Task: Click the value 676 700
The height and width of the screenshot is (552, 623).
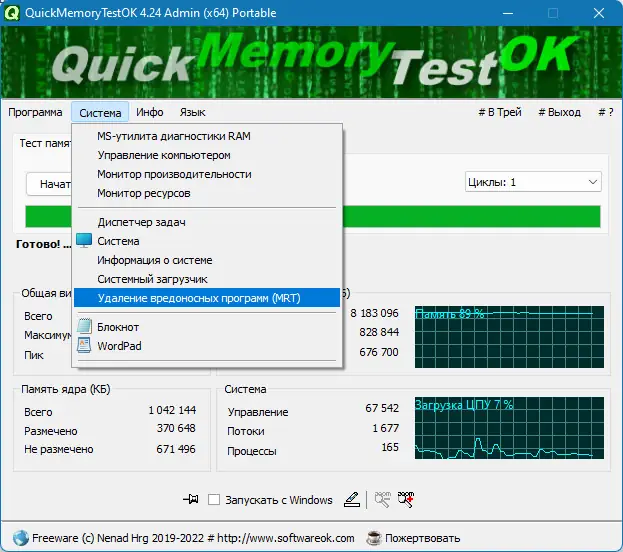Action: pyautogui.click(x=379, y=352)
